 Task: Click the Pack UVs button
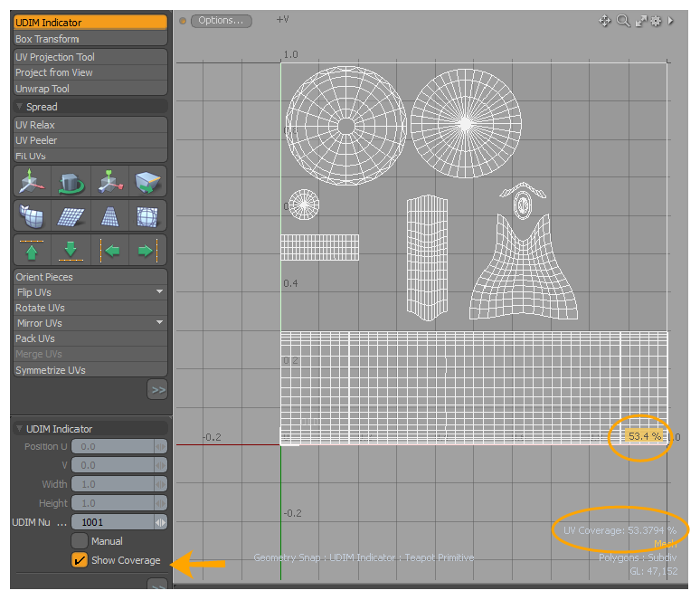[90, 338]
